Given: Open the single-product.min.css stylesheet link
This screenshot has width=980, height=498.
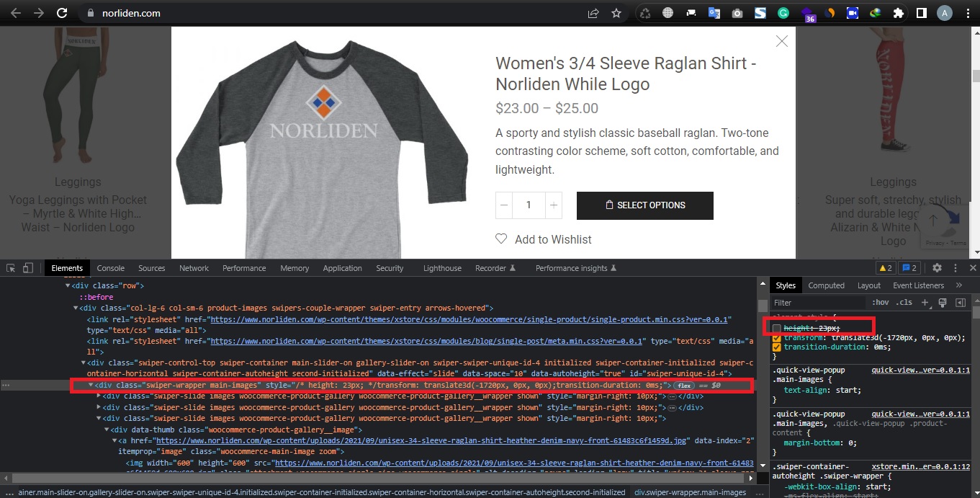Looking at the screenshot, I should [470, 319].
